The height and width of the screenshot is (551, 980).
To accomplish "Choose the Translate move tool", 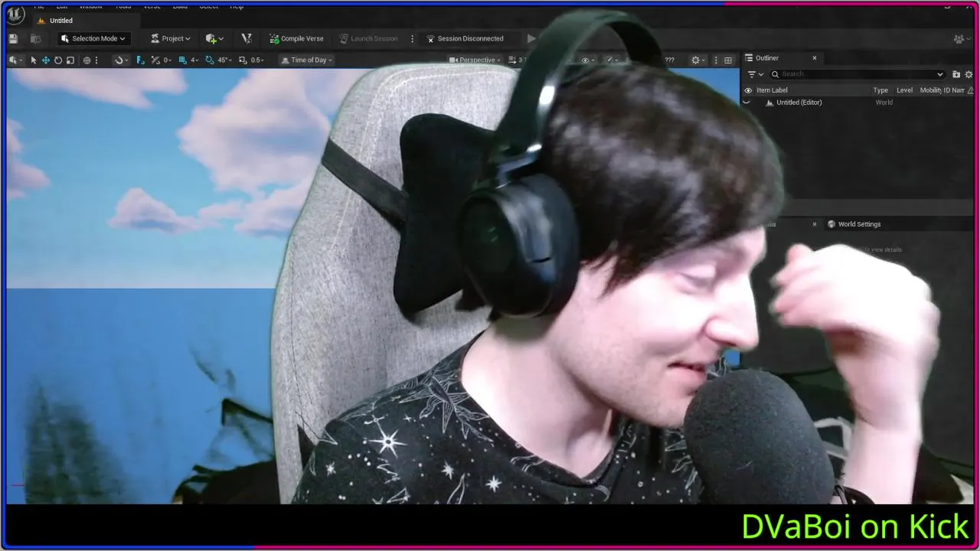I will tap(45, 60).
